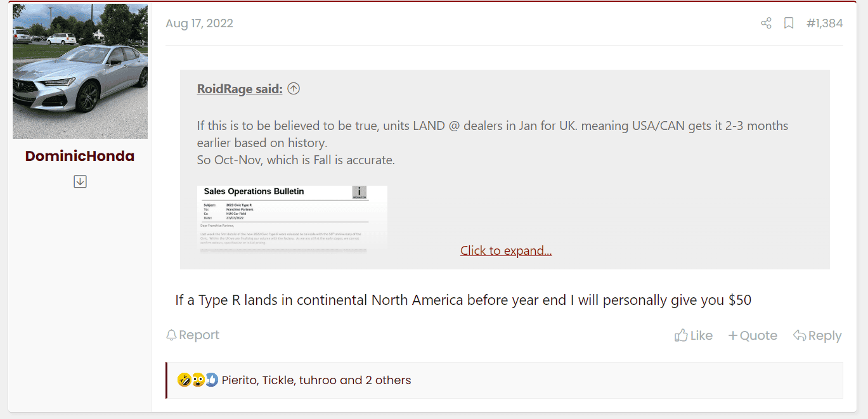Viewport: 868px width, 419px height.
Task: Click the blue thumbs-up reaction icon
Action: (x=212, y=380)
